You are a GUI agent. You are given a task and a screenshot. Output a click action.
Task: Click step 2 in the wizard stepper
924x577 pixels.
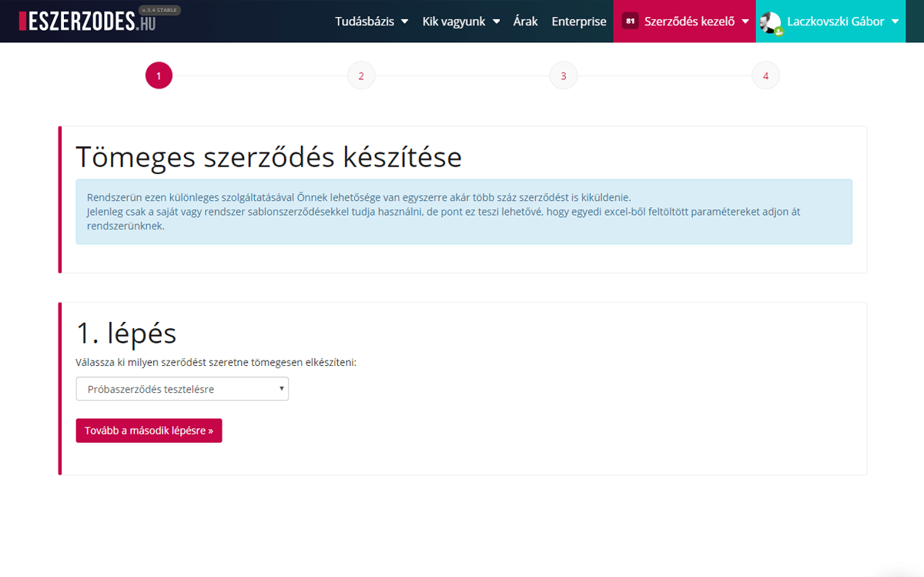tap(361, 75)
